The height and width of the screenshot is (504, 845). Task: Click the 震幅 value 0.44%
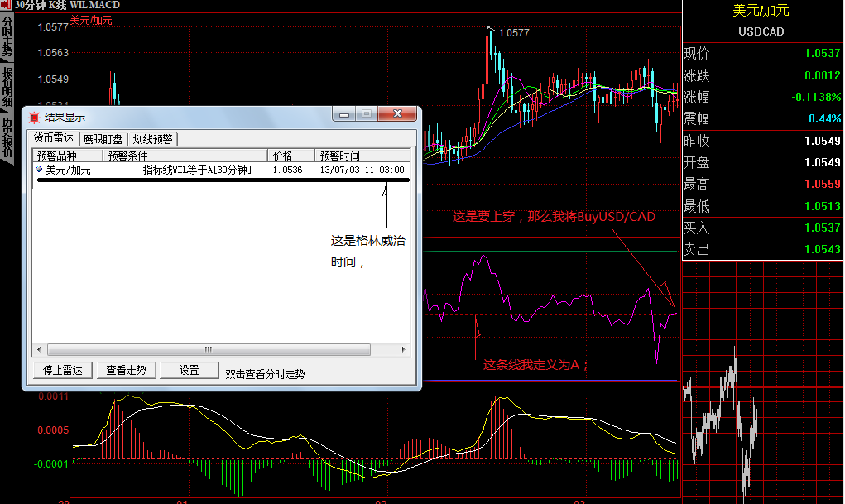(824, 118)
